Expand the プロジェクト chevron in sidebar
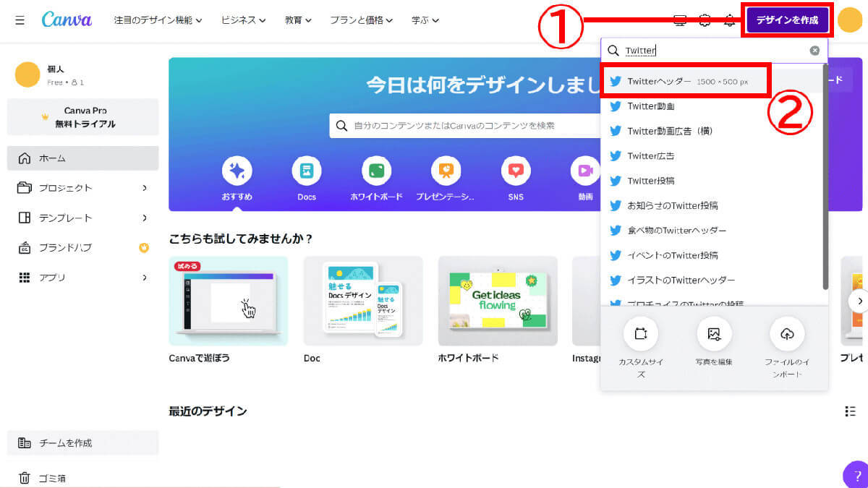This screenshot has height=488, width=868. pyautogui.click(x=145, y=188)
